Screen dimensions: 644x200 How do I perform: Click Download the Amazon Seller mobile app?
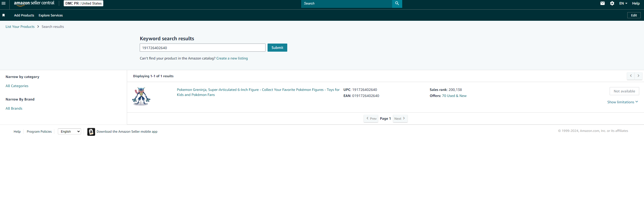(x=127, y=131)
